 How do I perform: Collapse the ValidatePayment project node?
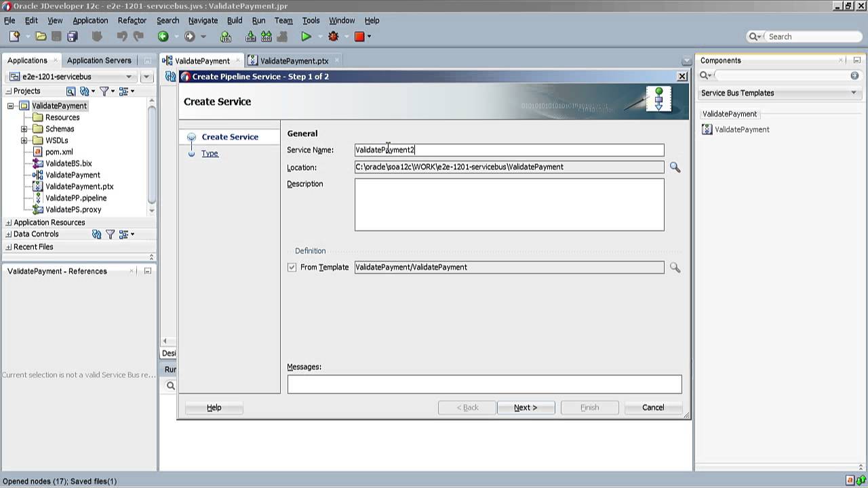click(x=11, y=106)
